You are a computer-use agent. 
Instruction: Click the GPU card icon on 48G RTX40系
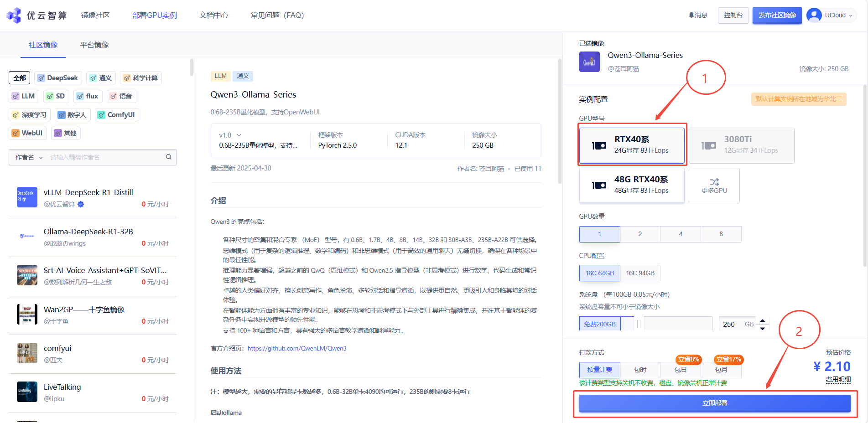(599, 186)
